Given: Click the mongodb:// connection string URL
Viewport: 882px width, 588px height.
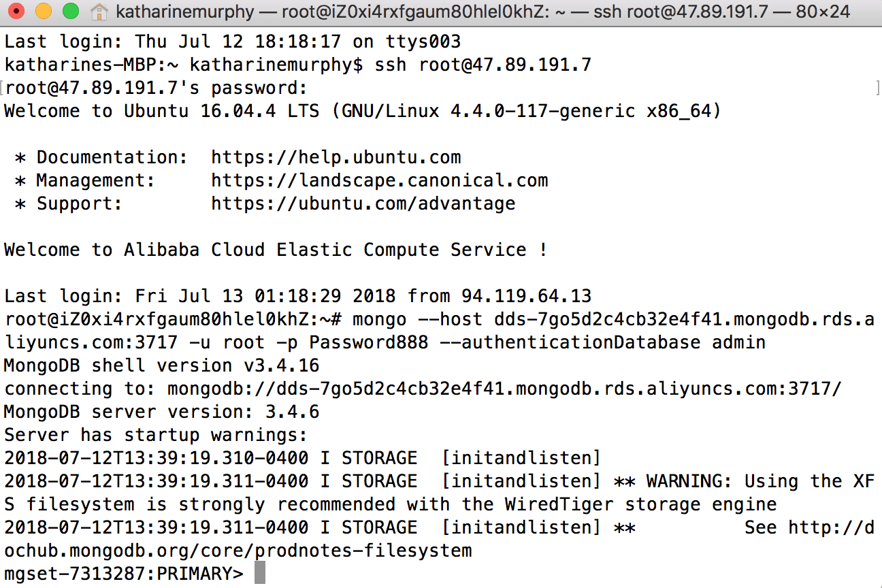Looking at the screenshot, I should [x=504, y=389].
